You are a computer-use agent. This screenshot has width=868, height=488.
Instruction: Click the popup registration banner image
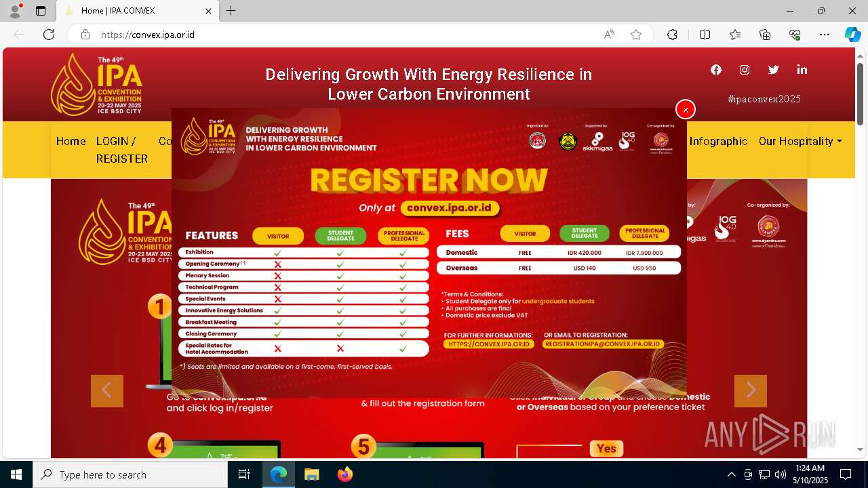point(429,252)
